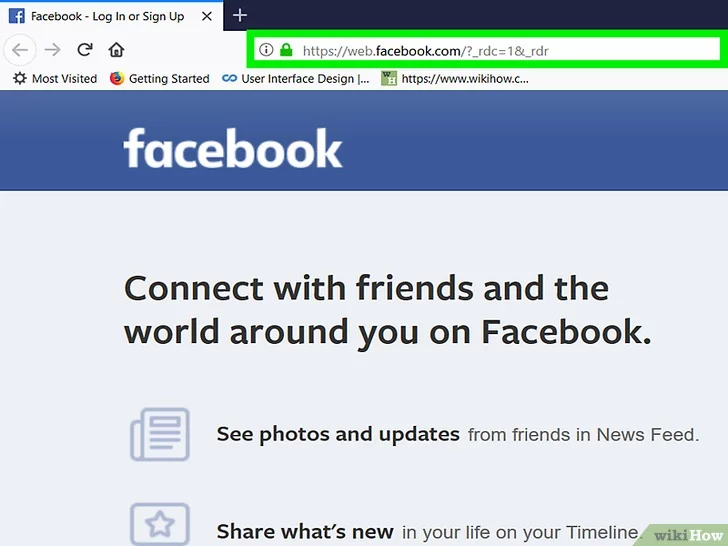This screenshot has width=728, height=546.
Task: Click the infinity icon beside User Interface Design
Action: [x=229, y=78]
